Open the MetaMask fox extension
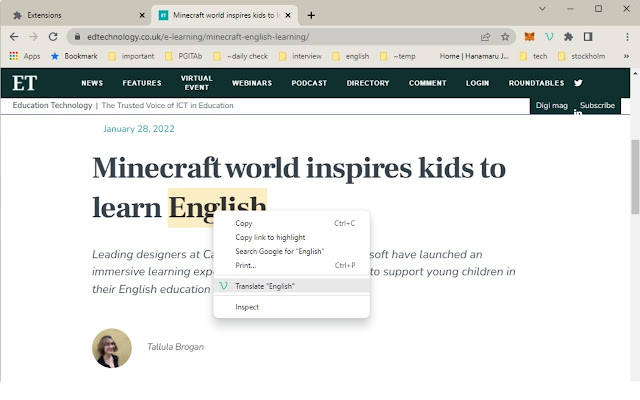Viewport: 640px width, 400px height. click(529, 37)
